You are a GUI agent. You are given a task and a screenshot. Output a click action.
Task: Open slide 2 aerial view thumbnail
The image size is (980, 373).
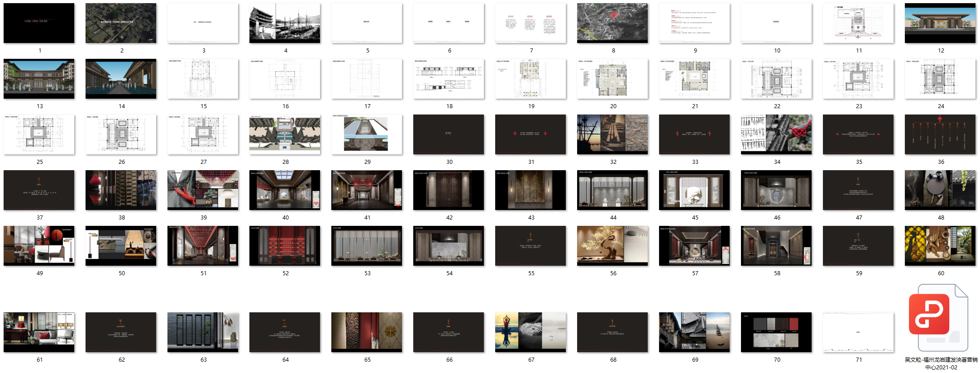(121, 23)
